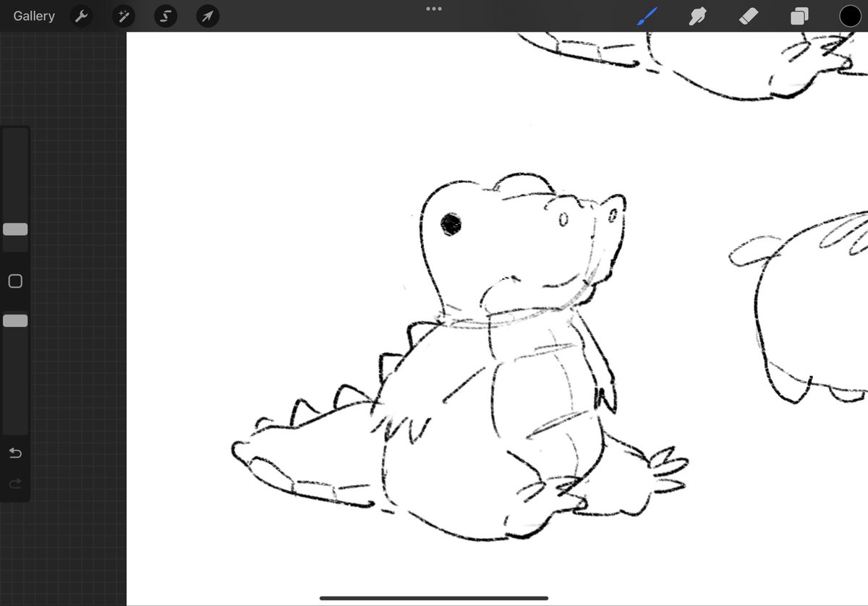
Task: Undo the last brush stroke
Action: coord(14,453)
